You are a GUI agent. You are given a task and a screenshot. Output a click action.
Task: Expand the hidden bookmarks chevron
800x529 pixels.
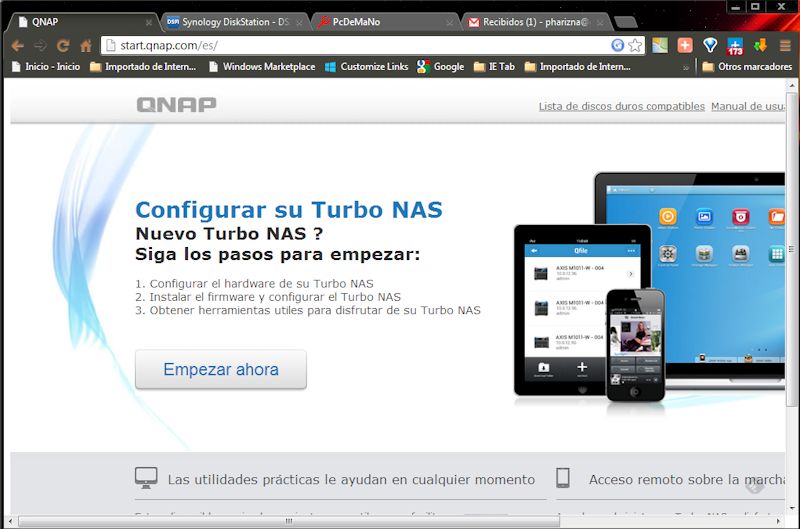tap(686, 67)
